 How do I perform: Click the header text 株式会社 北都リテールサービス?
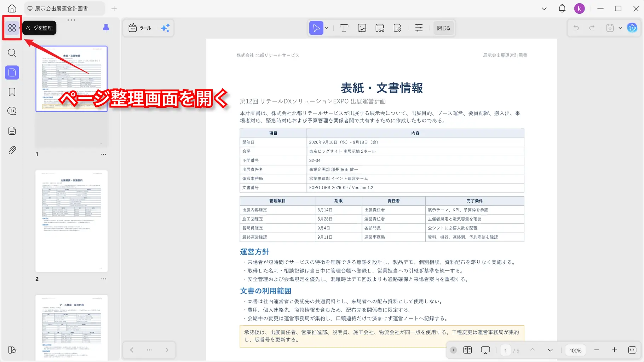(268, 55)
